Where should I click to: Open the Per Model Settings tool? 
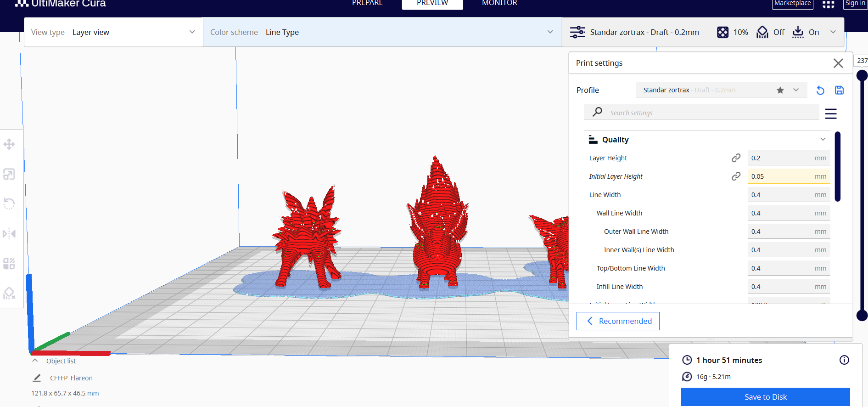9,264
